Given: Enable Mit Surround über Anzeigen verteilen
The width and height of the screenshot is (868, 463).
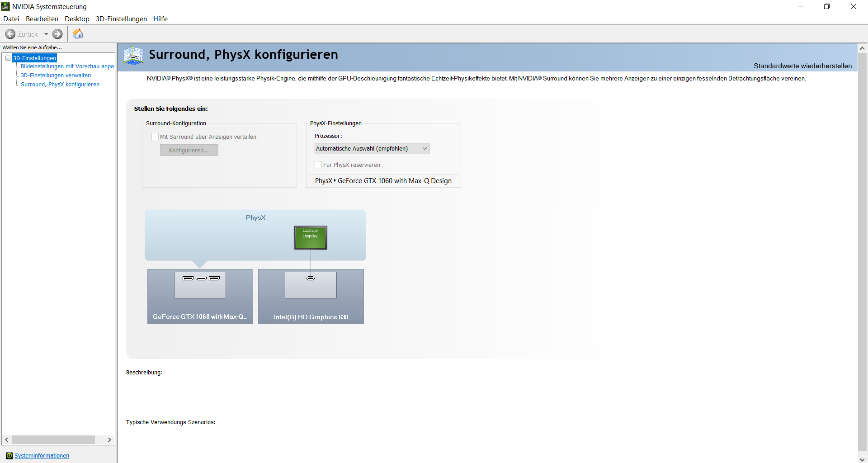Looking at the screenshot, I should 155,137.
